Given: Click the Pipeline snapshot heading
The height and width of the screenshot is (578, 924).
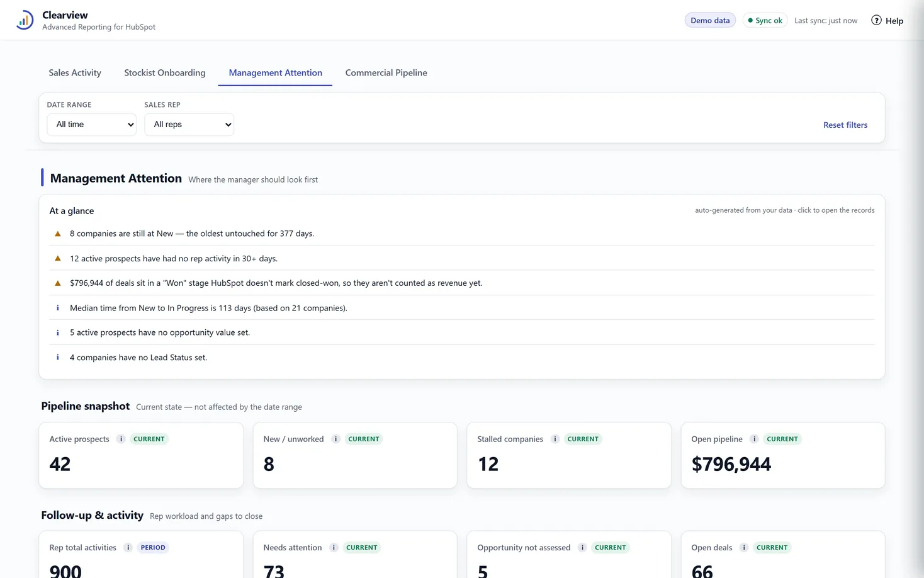Looking at the screenshot, I should pos(86,406).
